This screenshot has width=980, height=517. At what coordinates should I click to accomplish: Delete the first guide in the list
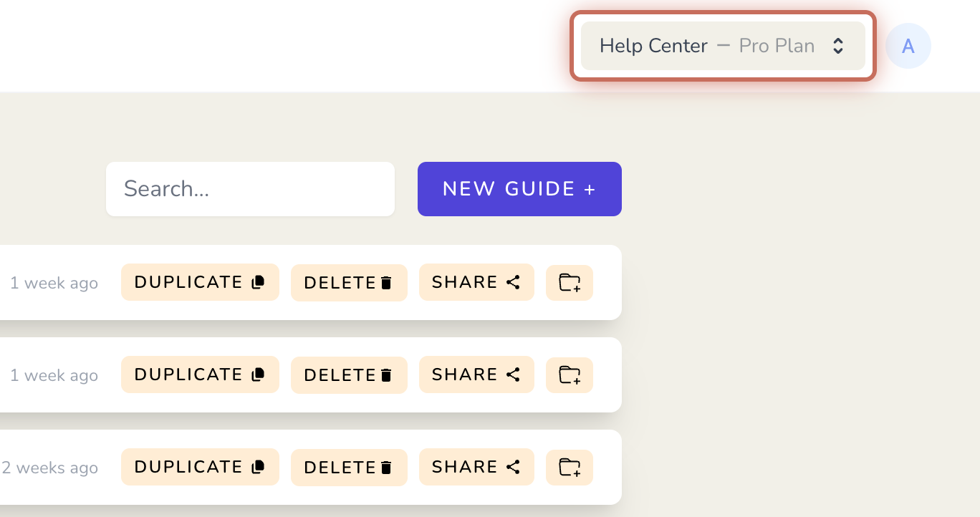pos(349,283)
